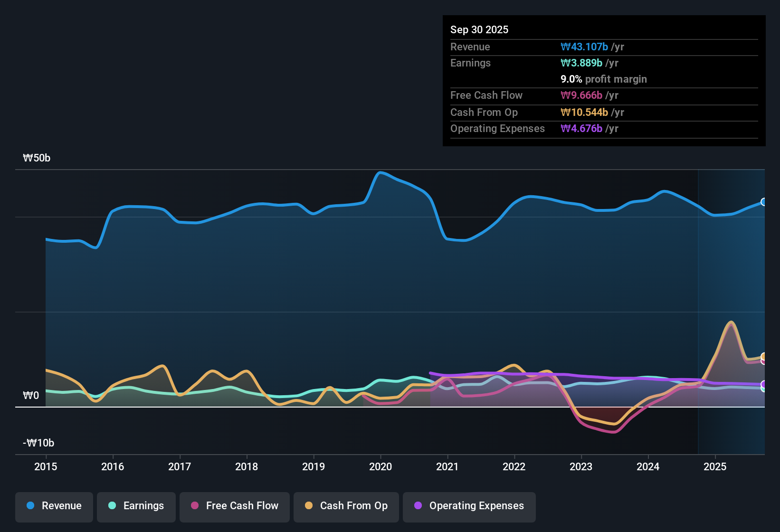Image resolution: width=780 pixels, height=532 pixels.
Task: Select the Cash From Op legend tab
Action: pyautogui.click(x=346, y=506)
